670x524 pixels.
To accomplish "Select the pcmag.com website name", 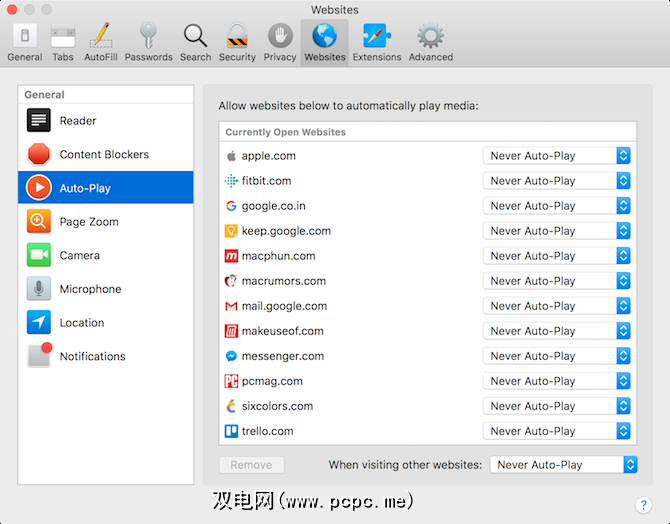I will 272,381.
